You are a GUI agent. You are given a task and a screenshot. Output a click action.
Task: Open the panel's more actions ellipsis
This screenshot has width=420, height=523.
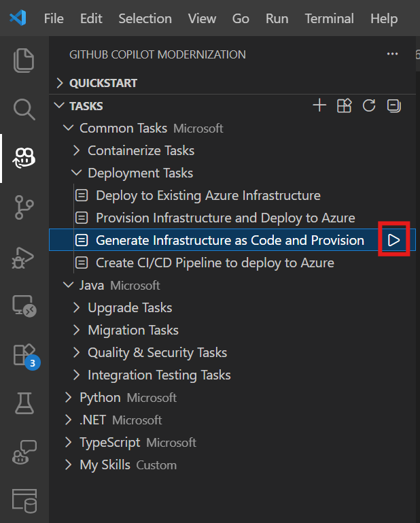tap(392, 54)
